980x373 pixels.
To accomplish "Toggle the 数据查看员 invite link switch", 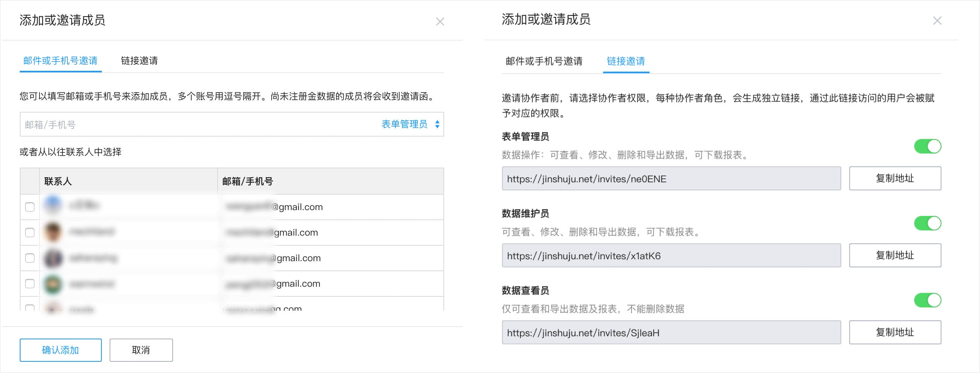I will click(927, 300).
